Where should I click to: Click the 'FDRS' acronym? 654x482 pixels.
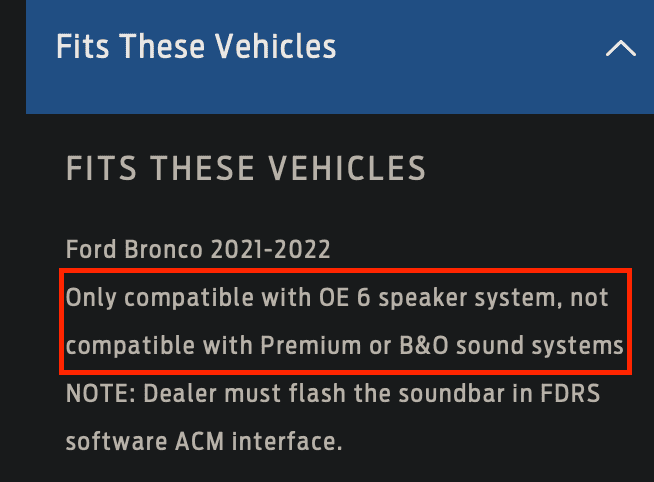click(x=570, y=393)
